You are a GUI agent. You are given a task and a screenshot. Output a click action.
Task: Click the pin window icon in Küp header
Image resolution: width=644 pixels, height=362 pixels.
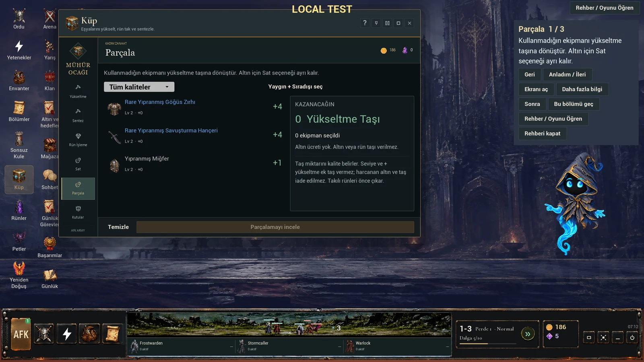[x=376, y=23]
